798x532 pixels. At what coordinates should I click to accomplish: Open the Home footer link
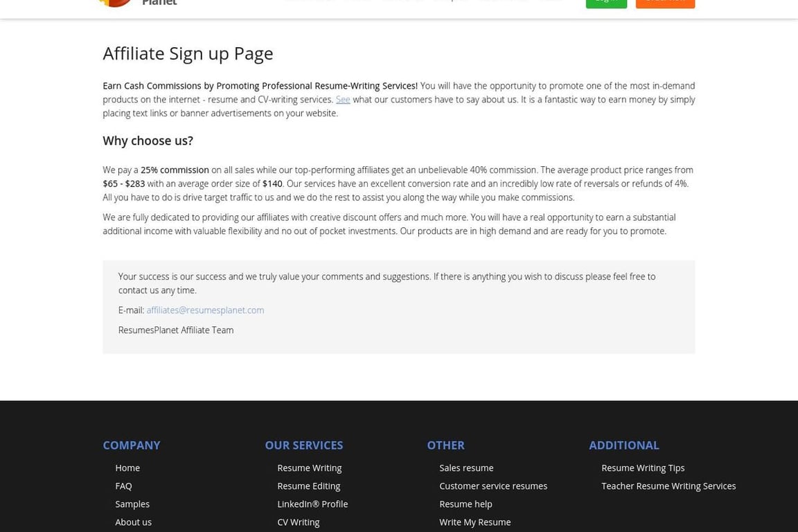click(x=127, y=468)
